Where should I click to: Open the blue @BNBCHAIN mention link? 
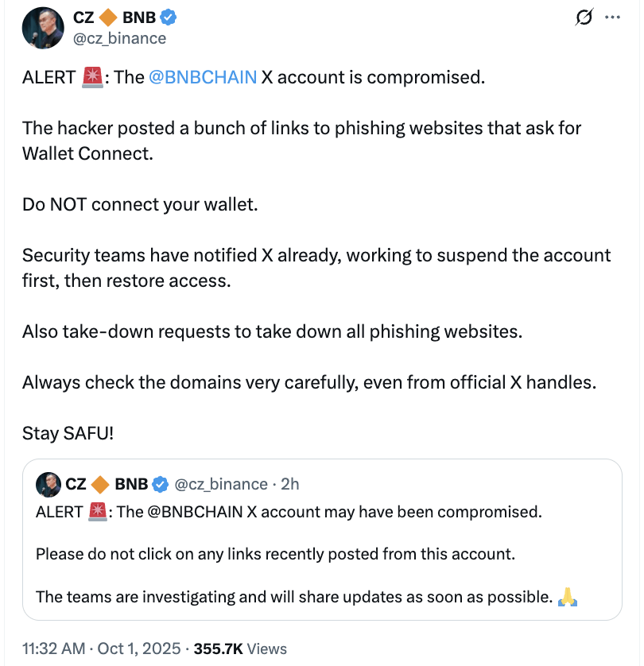[x=202, y=78]
